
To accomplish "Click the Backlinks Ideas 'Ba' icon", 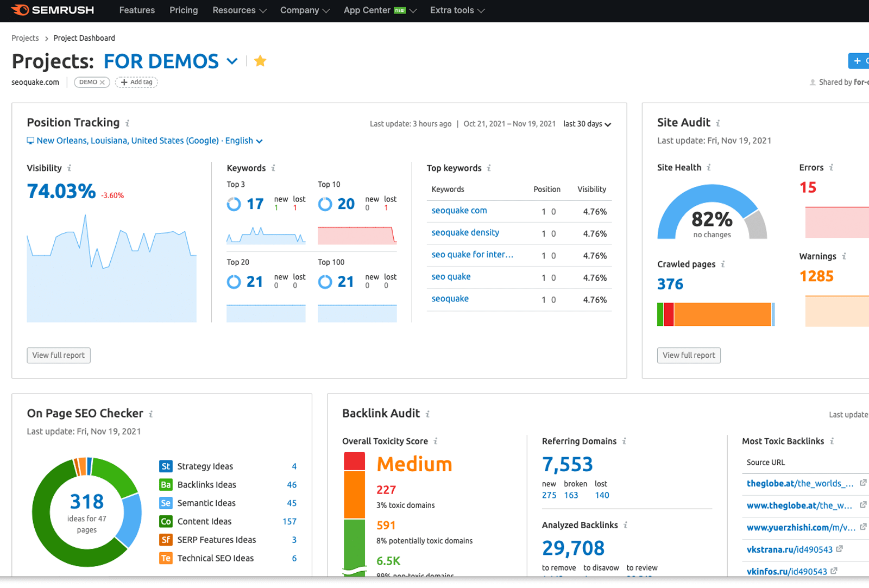I will pos(166,484).
